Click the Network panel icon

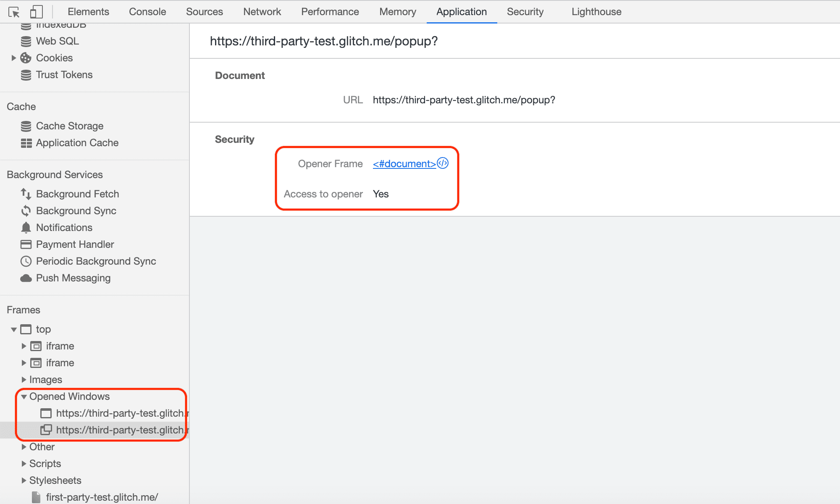click(x=262, y=11)
